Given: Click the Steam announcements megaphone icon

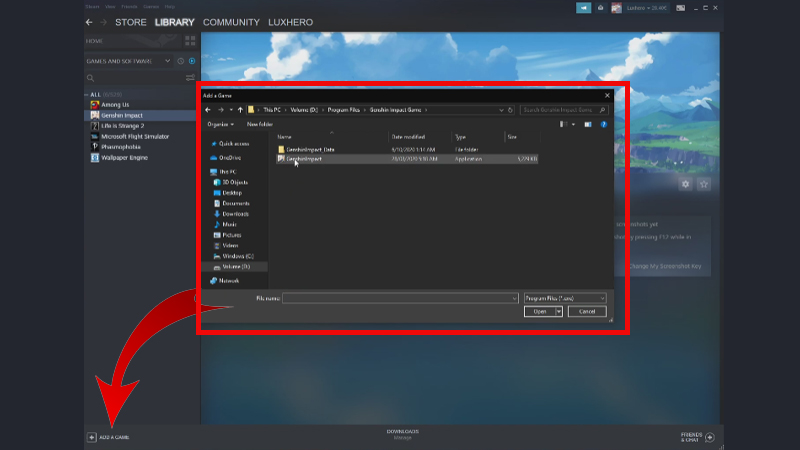Looking at the screenshot, I should [x=583, y=8].
